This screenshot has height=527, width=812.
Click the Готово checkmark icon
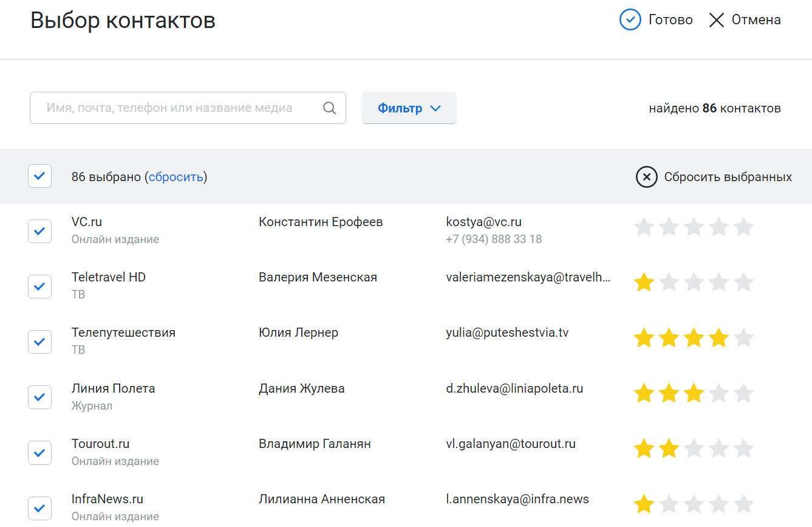coord(630,20)
